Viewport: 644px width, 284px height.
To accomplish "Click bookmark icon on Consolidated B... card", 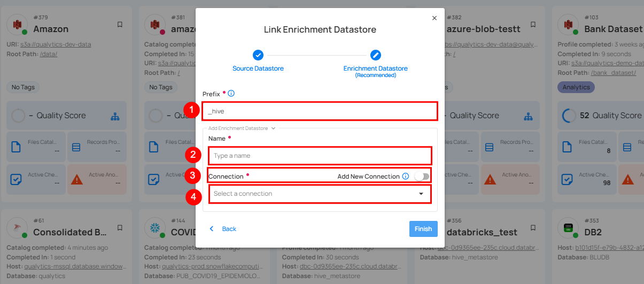I will [x=120, y=228].
